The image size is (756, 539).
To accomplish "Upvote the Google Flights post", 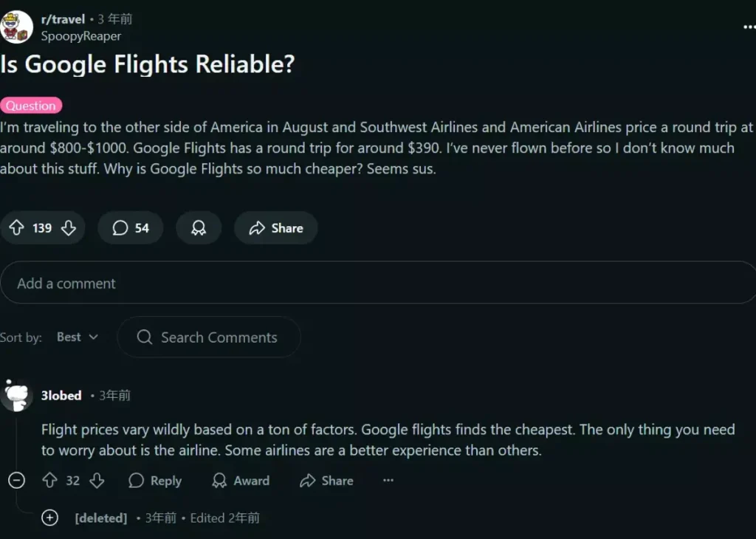I will (16, 228).
